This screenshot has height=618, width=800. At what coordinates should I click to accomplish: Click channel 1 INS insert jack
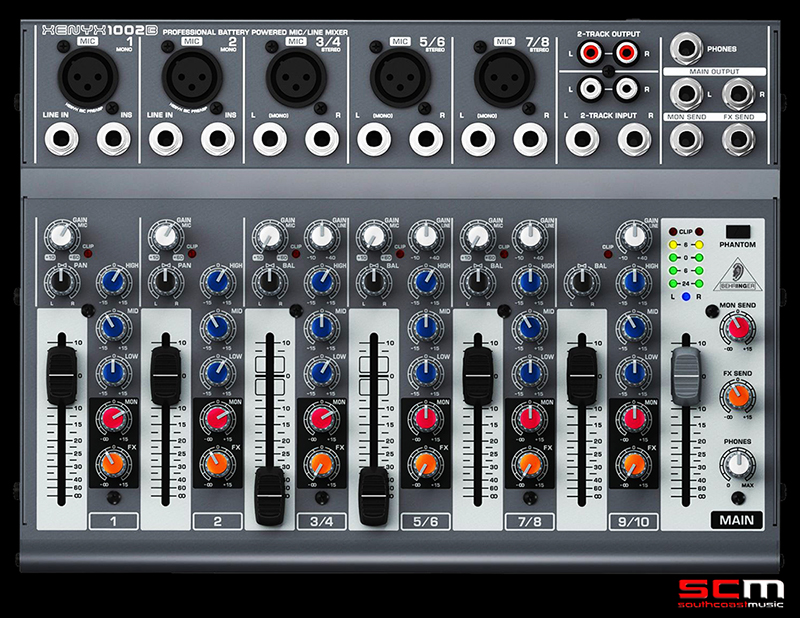point(114,139)
